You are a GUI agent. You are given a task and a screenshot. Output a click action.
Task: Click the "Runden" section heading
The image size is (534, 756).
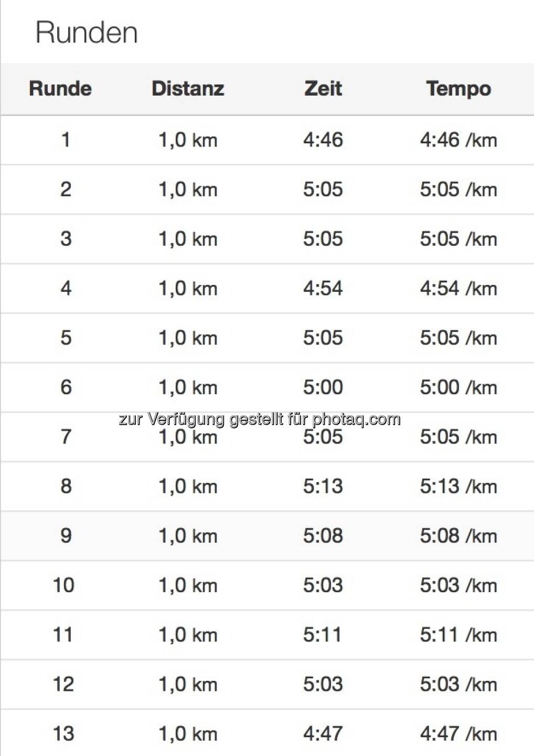(x=87, y=33)
